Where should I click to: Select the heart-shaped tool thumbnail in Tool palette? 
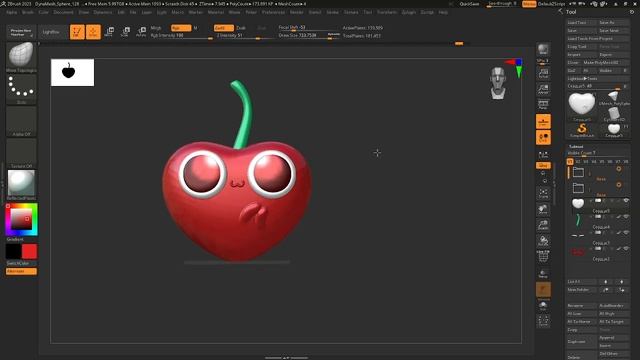(582, 105)
